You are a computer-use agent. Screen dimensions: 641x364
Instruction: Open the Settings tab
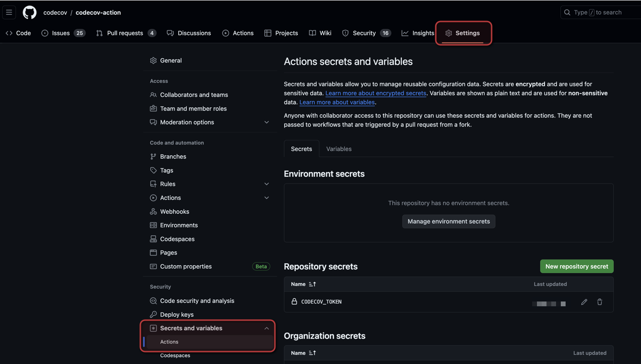(x=462, y=33)
